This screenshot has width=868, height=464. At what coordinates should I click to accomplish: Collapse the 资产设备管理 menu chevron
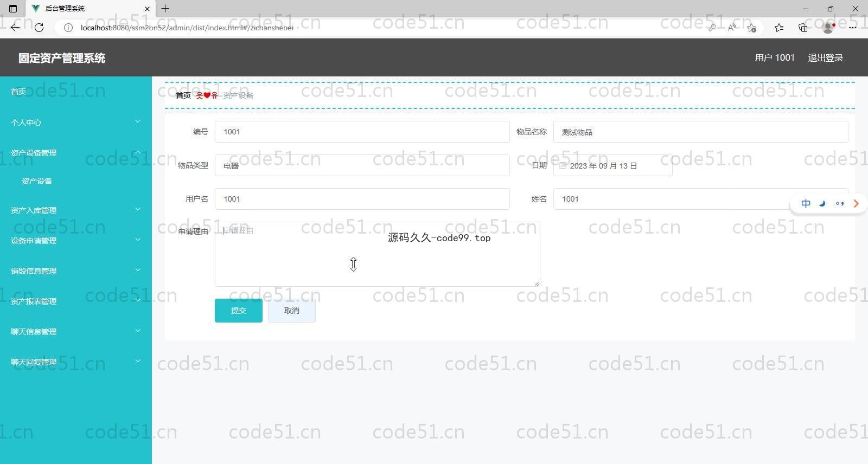tap(138, 152)
